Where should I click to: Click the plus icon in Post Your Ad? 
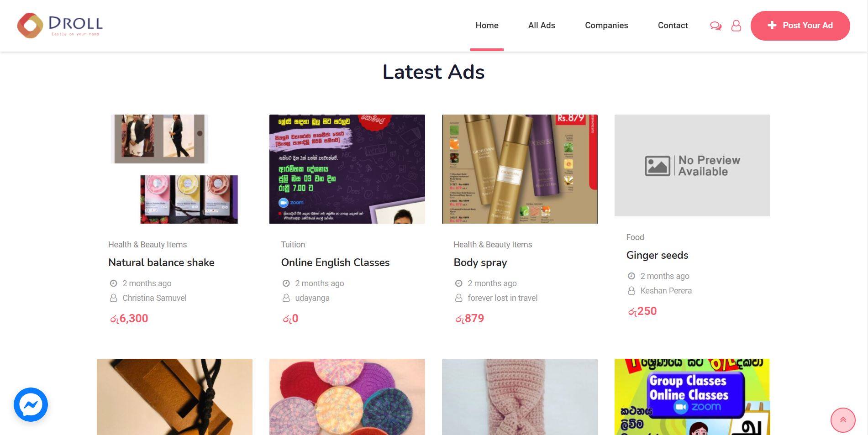[x=772, y=26]
